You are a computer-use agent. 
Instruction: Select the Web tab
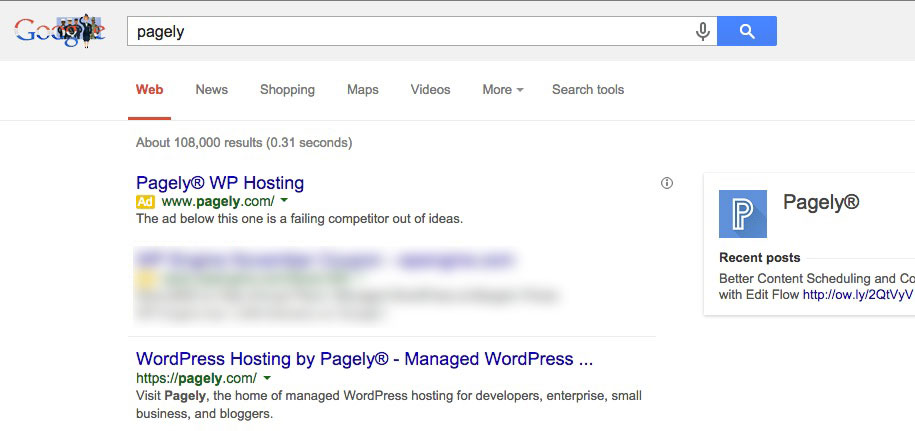point(149,90)
